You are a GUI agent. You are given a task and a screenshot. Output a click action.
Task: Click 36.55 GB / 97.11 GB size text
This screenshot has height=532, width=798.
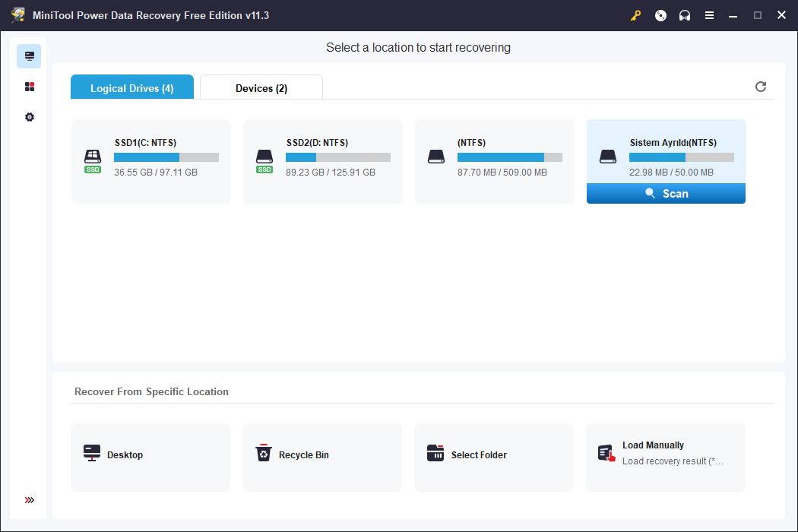click(156, 172)
